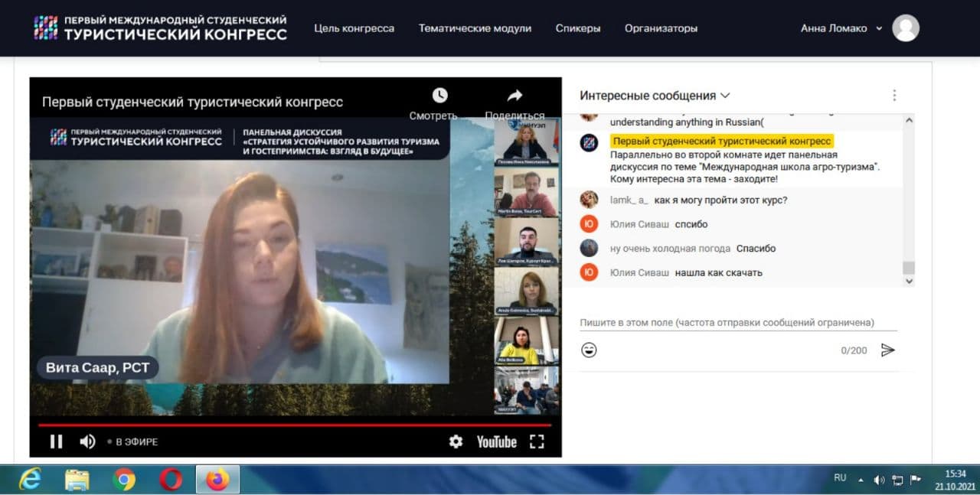Open File Explorer from taskbar
Screen dimensions: 980x495
point(77,480)
